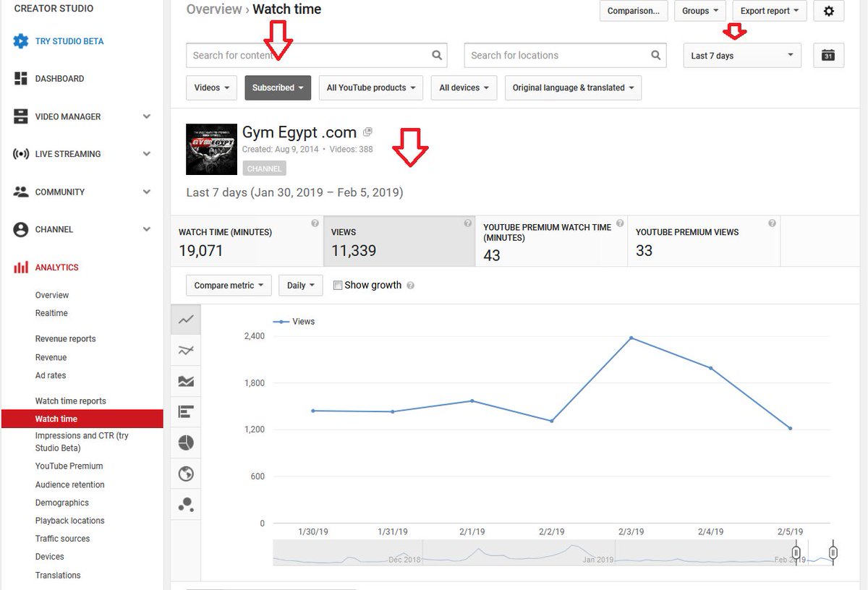Screen dimensions: 868x590
Task: Go back to Overview breadcrumb link
Action: click(x=214, y=9)
